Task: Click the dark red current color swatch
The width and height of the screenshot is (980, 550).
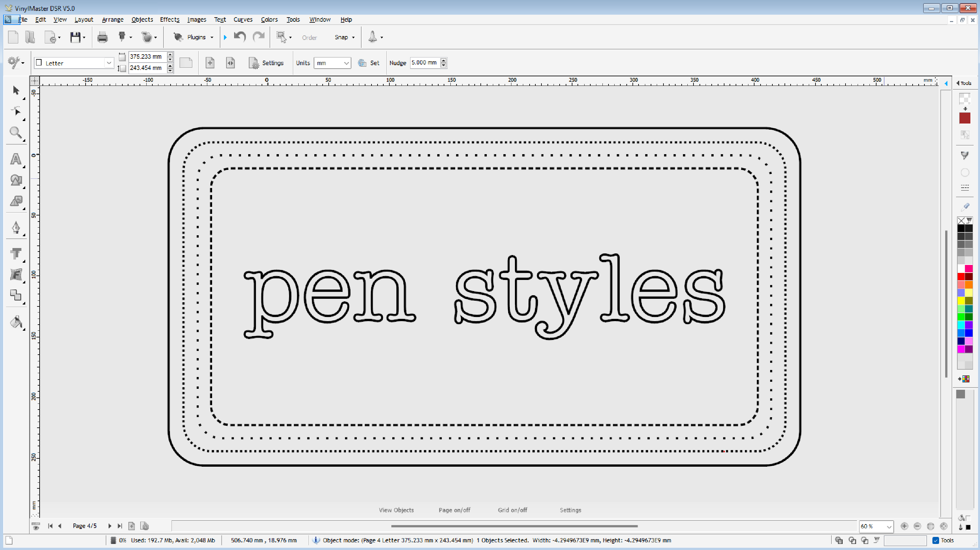Action: [964, 118]
